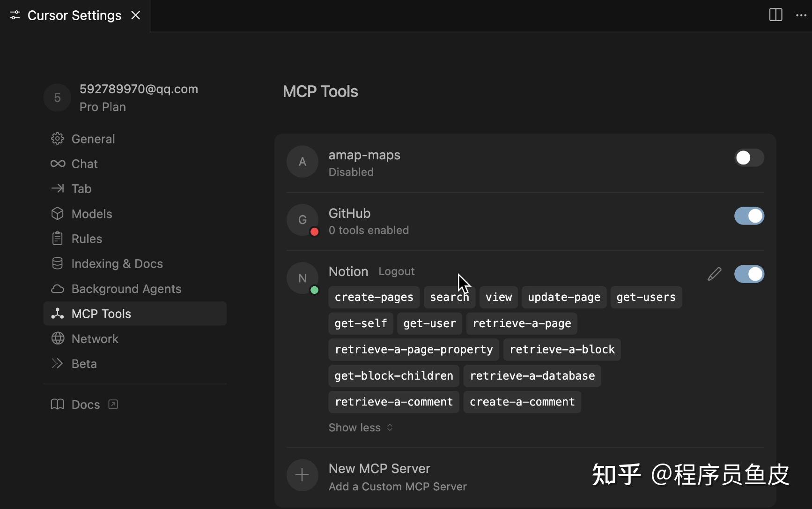Toggle the view tool chip
812x509 pixels.
[x=499, y=297]
